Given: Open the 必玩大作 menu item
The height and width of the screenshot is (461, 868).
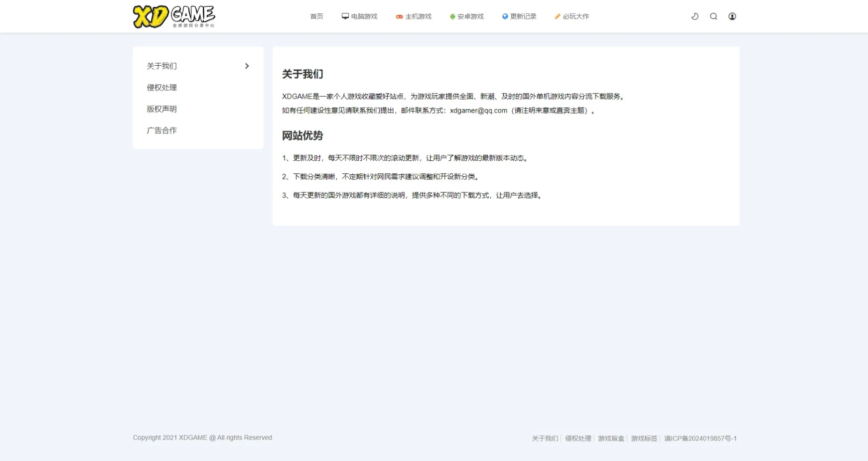Looking at the screenshot, I should point(572,16).
